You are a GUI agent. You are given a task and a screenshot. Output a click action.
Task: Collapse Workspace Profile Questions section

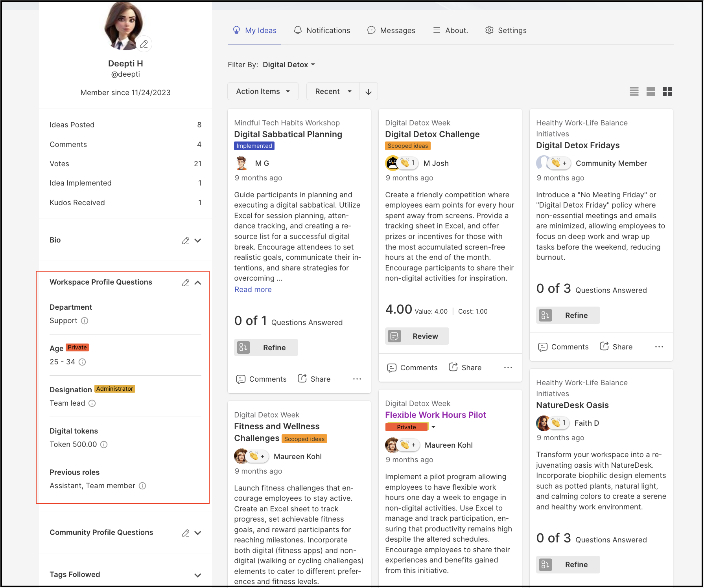(x=198, y=283)
